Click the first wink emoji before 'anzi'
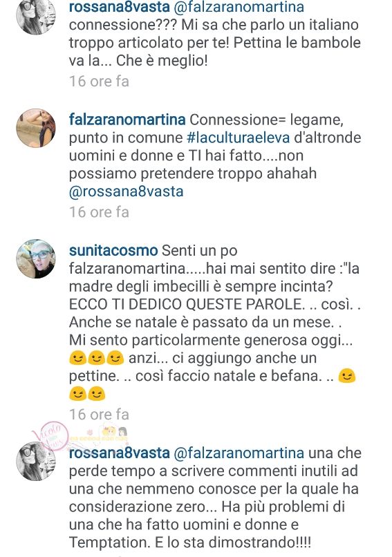Image resolution: width=392 pixels, height=557 pixels. (77, 358)
